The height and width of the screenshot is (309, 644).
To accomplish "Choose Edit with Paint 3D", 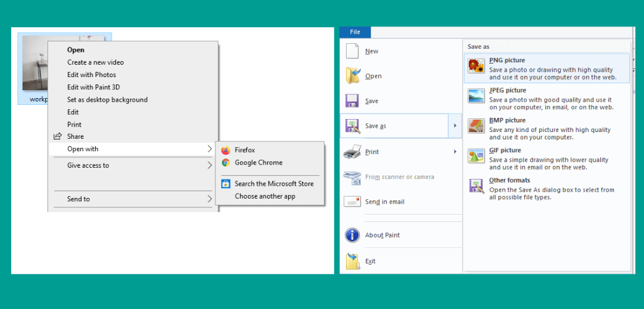I will pos(94,87).
